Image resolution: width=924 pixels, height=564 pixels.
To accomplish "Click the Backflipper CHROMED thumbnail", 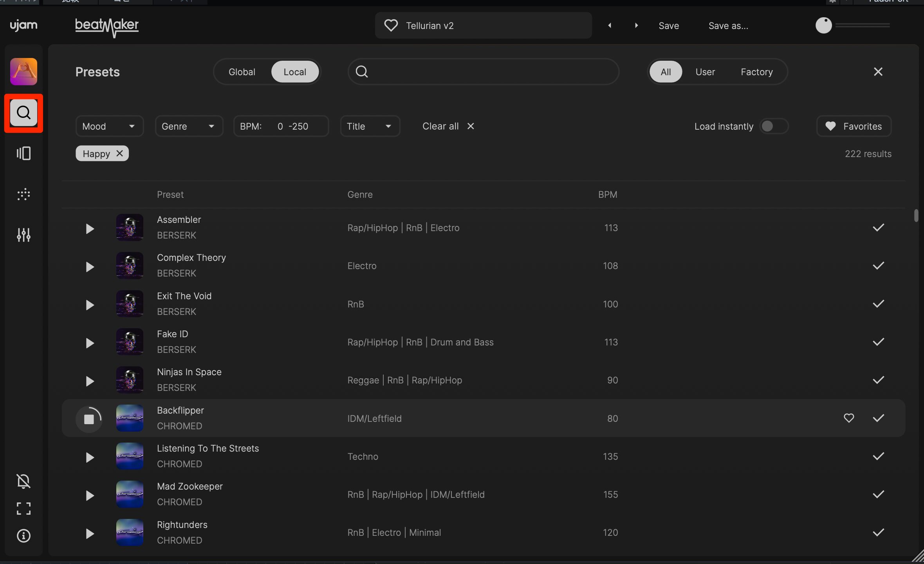I will tap(130, 418).
